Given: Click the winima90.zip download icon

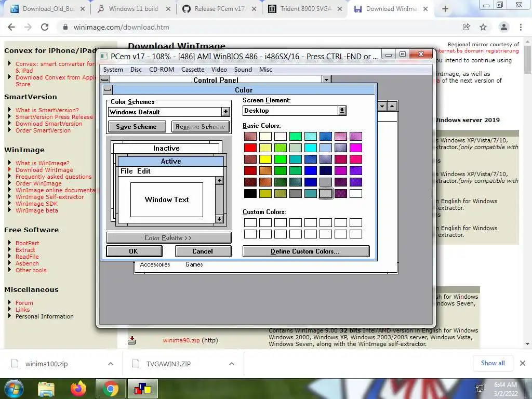Looking at the screenshot, I should [x=132, y=340].
